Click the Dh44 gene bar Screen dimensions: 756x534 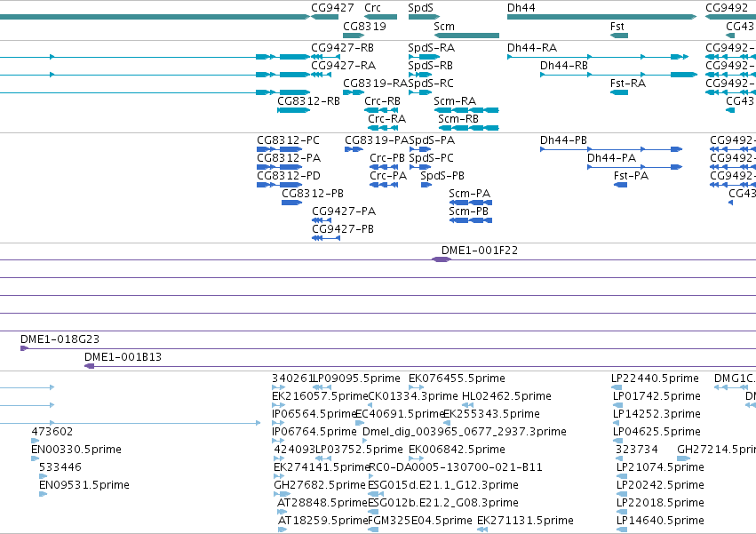(x=601, y=17)
